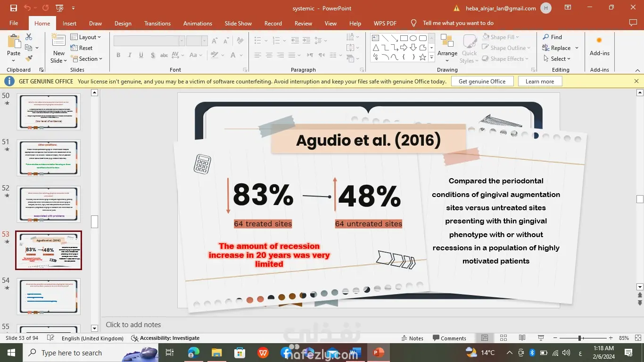Click the zoom in plus button
The image size is (644, 362).
coord(611,338)
